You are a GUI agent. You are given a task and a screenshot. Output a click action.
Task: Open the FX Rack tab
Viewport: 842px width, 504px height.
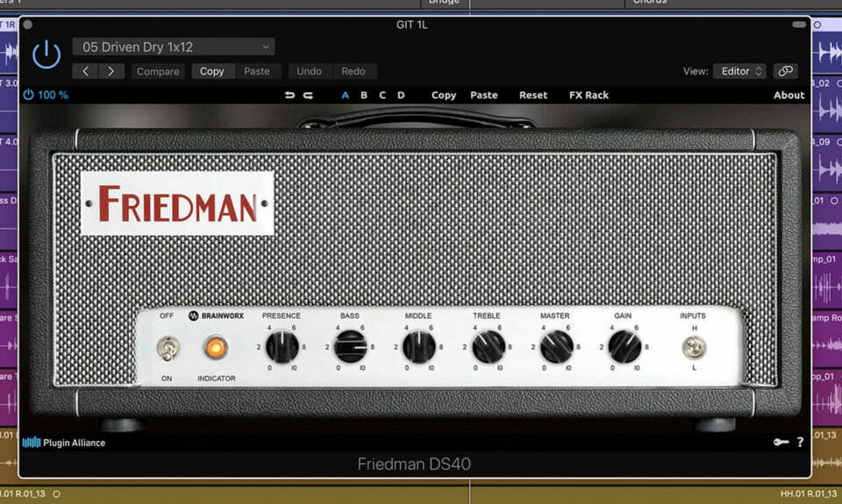[x=589, y=96]
